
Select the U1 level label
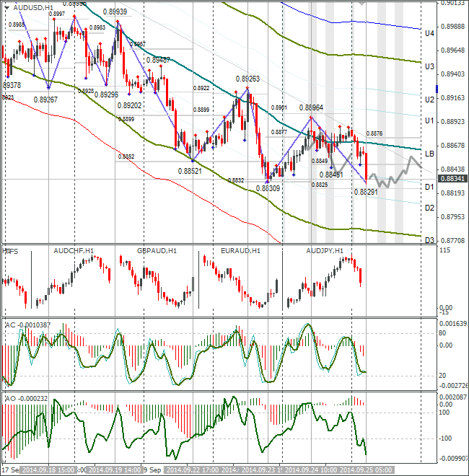[429, 121]
